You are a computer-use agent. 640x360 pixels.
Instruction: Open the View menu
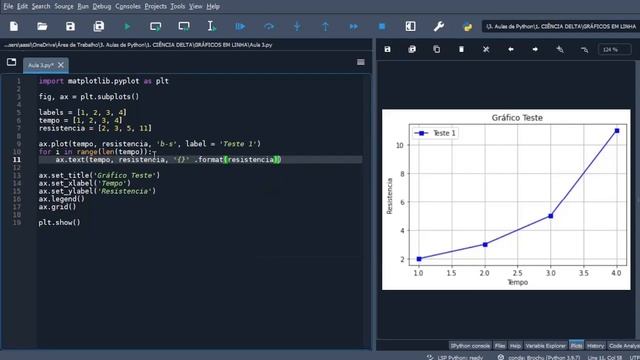point(196,6)
